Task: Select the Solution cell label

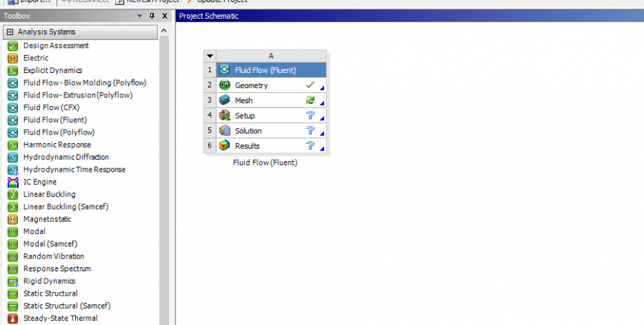Action: pos(248,131)
